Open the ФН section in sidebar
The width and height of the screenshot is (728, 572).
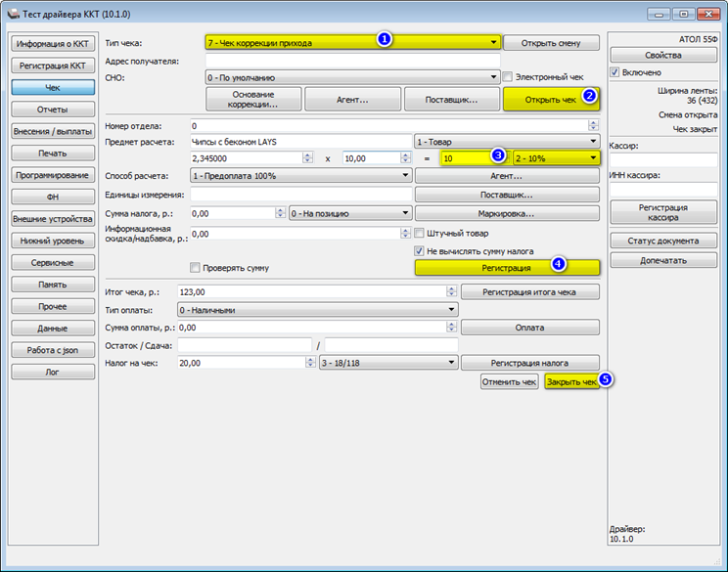pos(53,197)
